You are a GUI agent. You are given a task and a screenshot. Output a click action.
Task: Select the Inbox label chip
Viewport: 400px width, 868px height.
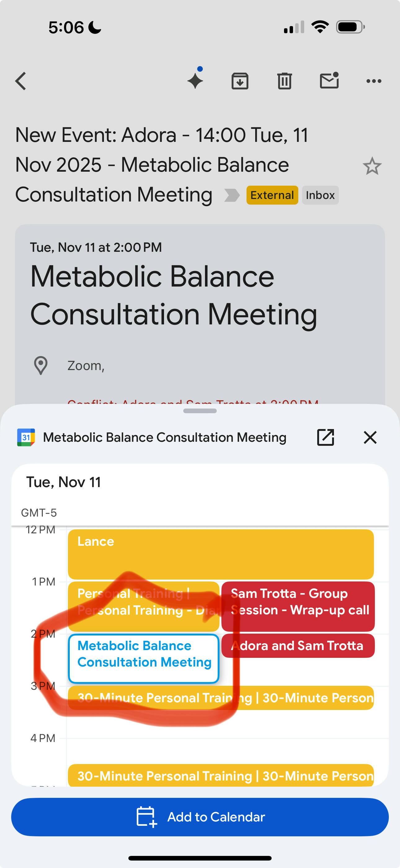pos(320,195)
